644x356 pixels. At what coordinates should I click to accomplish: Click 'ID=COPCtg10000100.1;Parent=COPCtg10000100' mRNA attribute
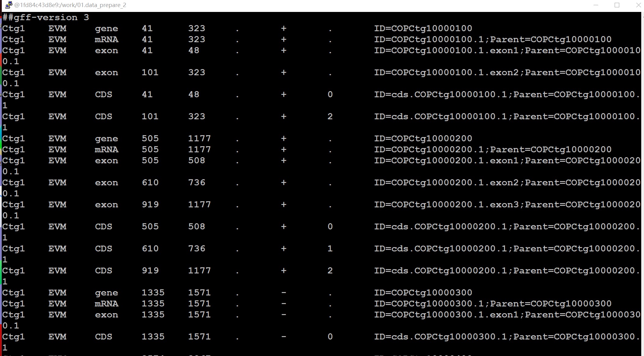pyautogui.click(x=493, y=39)
